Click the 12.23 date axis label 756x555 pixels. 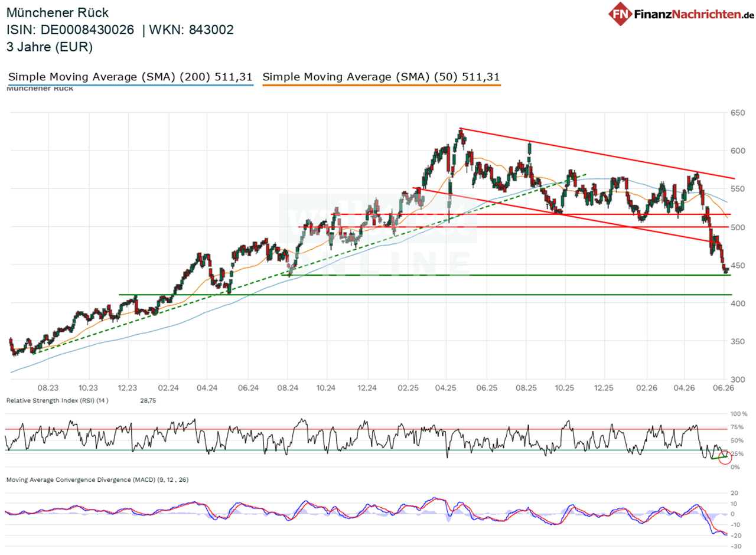tap(128, 389)
